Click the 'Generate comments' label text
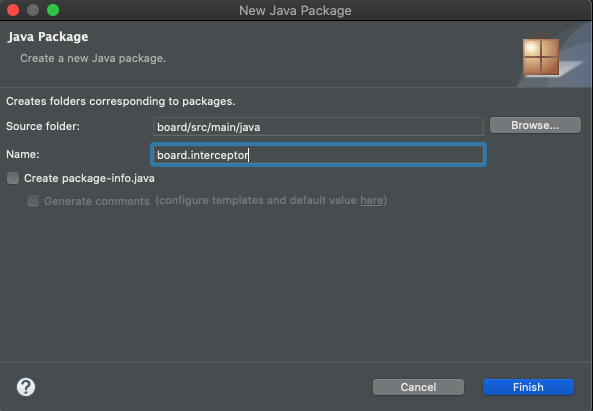593x411 pixels. (x=97, y=201)
